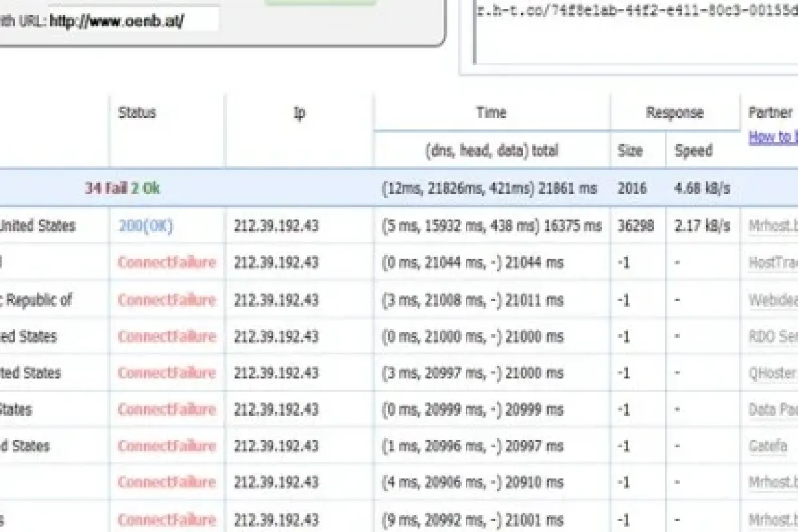Open the QHoster partner link

tap(773, 373)
